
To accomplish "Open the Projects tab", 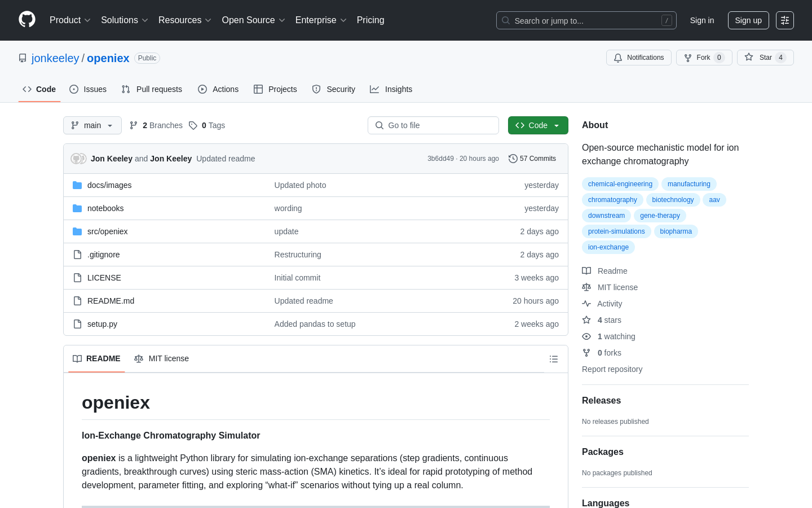I will (x=275, y=89).
